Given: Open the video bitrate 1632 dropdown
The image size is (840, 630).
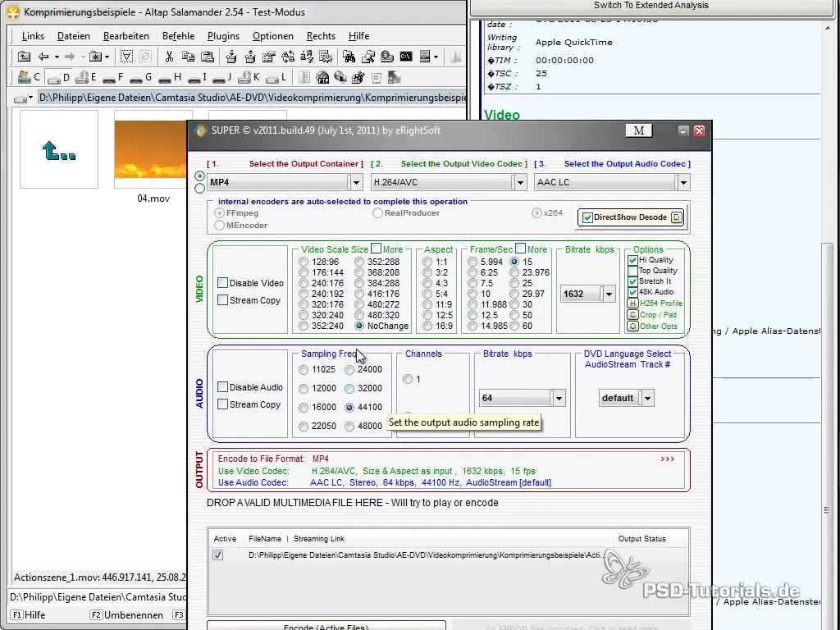Looking at the screenshot, I should tap(609, 294).
